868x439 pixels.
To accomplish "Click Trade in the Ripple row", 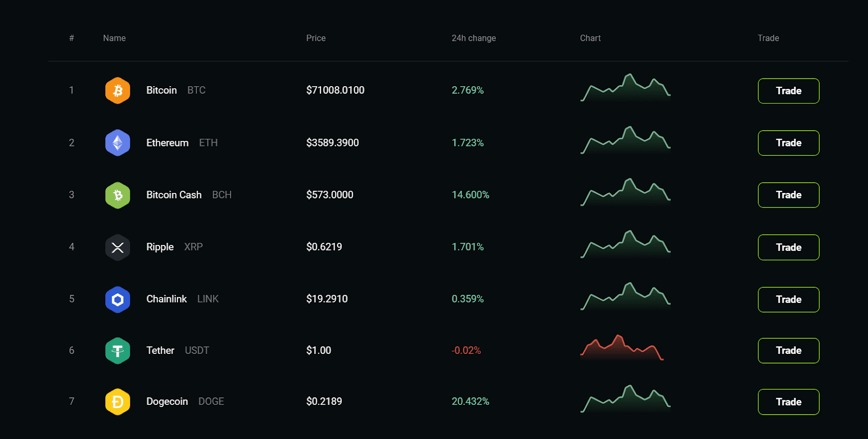I will pos(788,247).
